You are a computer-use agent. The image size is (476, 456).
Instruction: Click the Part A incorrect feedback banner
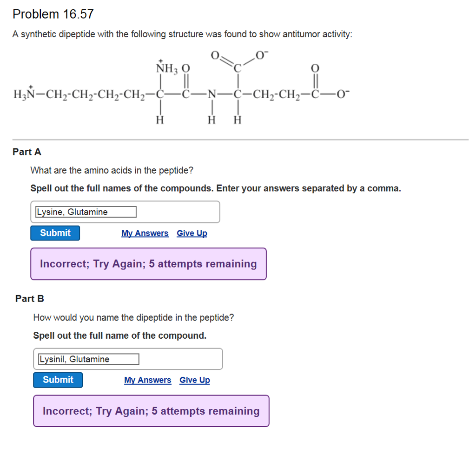point(148,264)
